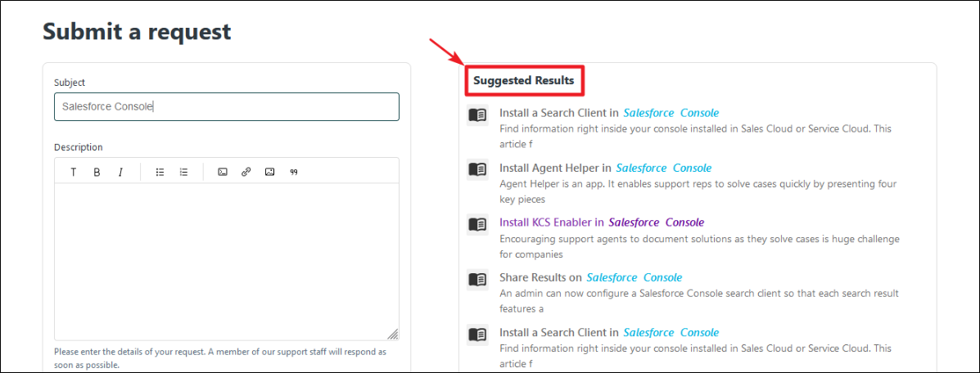Open Install Agent Helper in Salesforce Console
Viewport: 980px width, 373px height.
[605, 168]
